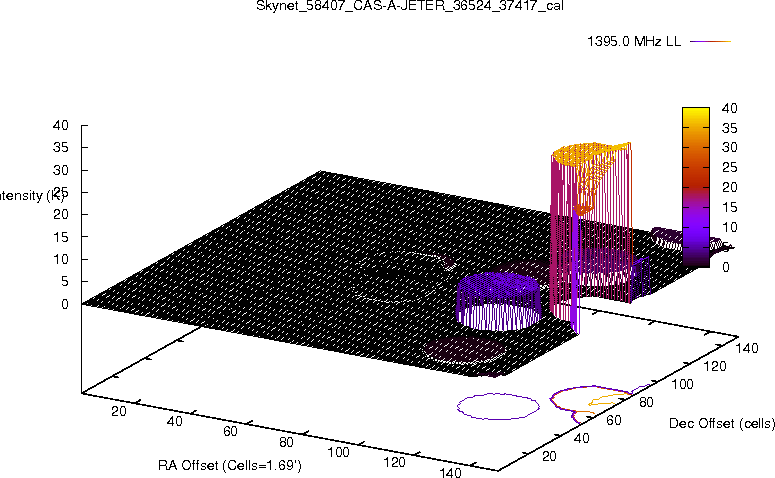The image size is (775, 478).
Task: Click tick 15 on the intensity axis
Action: 61,237
